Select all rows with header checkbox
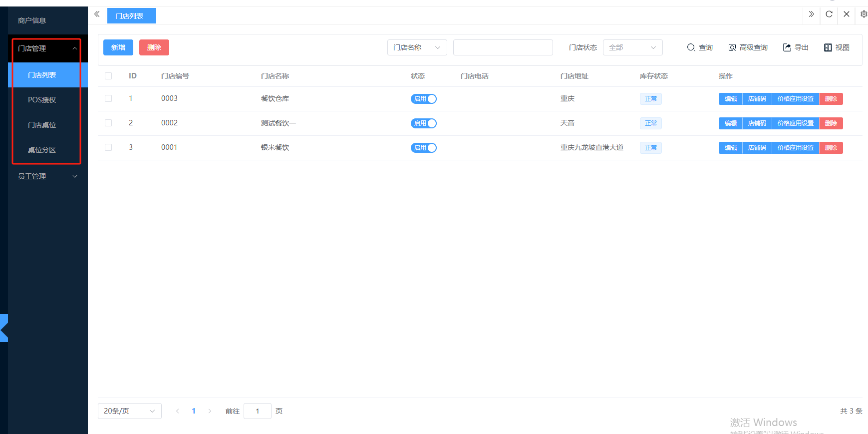The image size is (868, 434). click(x=108, y=76)
